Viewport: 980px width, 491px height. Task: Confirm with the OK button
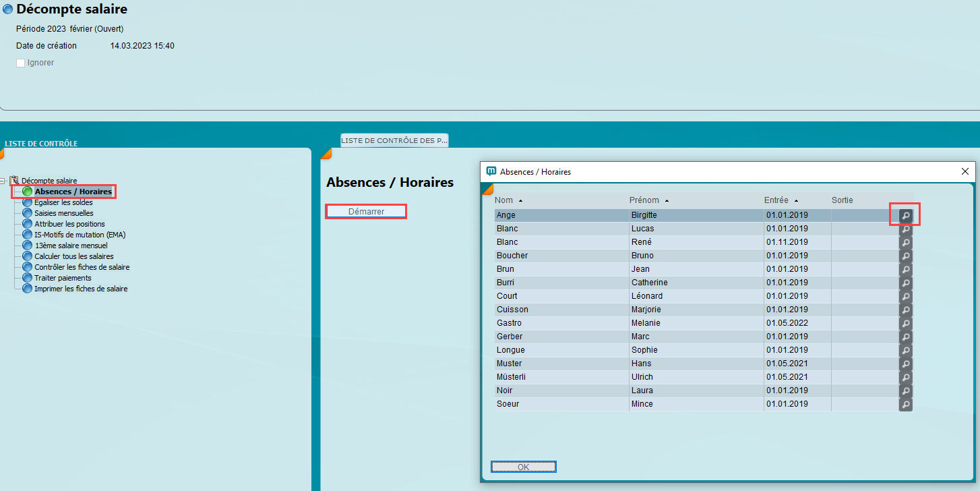(523, 466)
